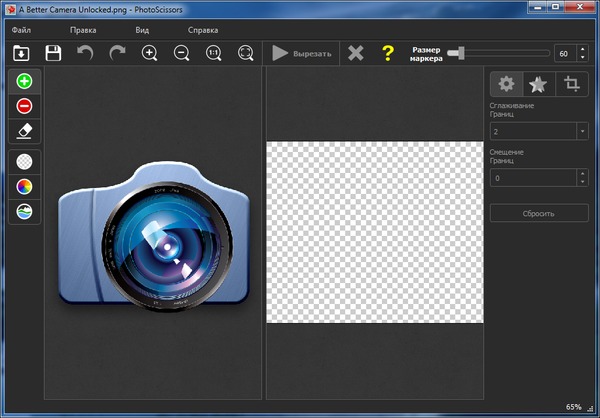
Task: Zoom out of the image
Action: 181,53
